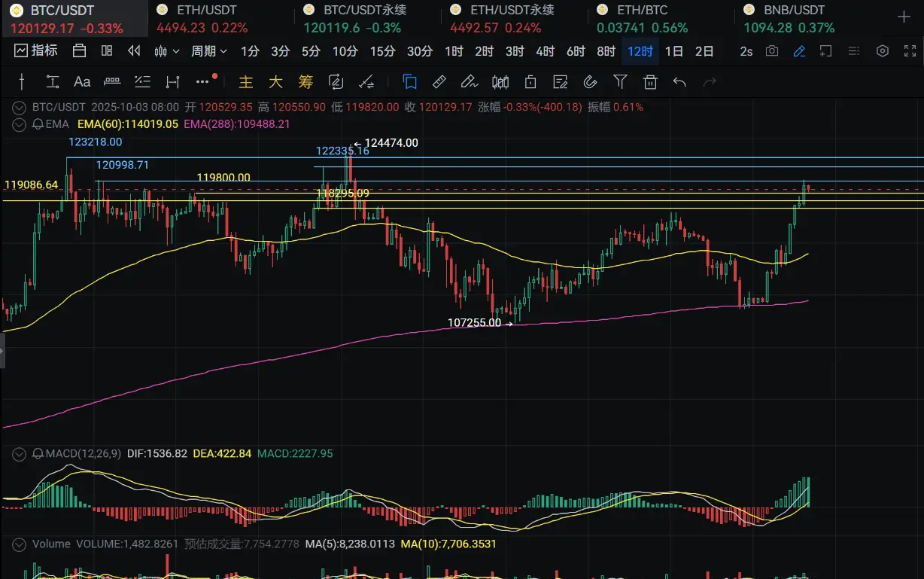The image size is (924, 579).
Task: Toggle the EMA alert bell
Action: [37, 124]
